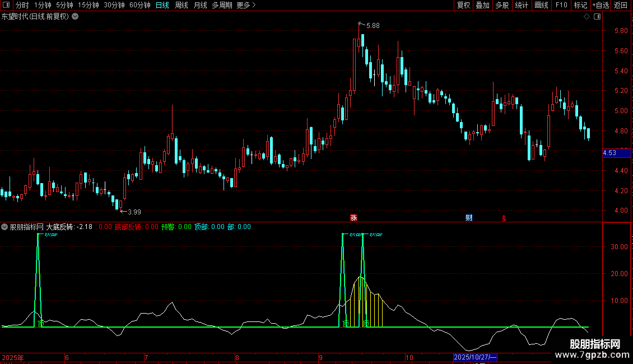Click the 大底反转: -2.18 value label
Viewport: 633px width, 364px height.
click(x=69, y=227)
